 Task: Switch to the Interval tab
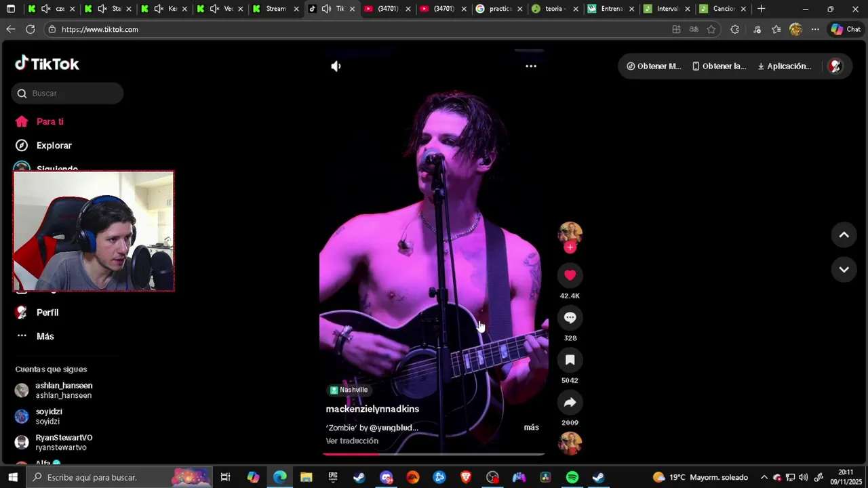coord(667,9)
